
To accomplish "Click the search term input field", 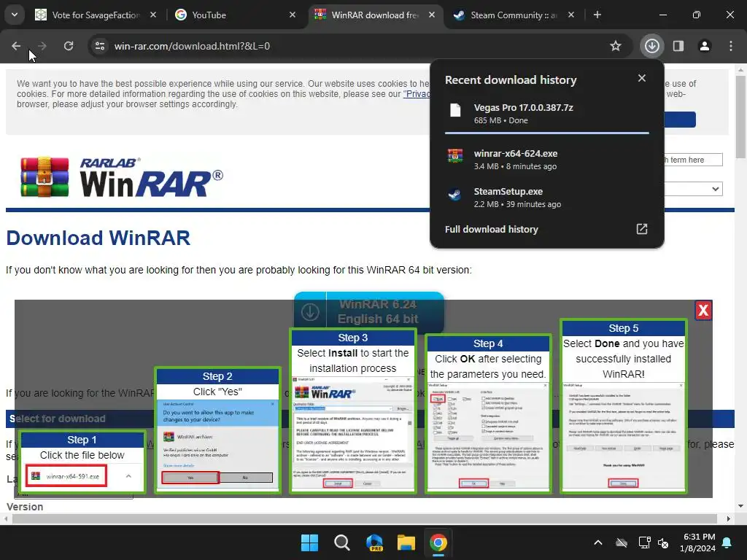I will point(694,160).
